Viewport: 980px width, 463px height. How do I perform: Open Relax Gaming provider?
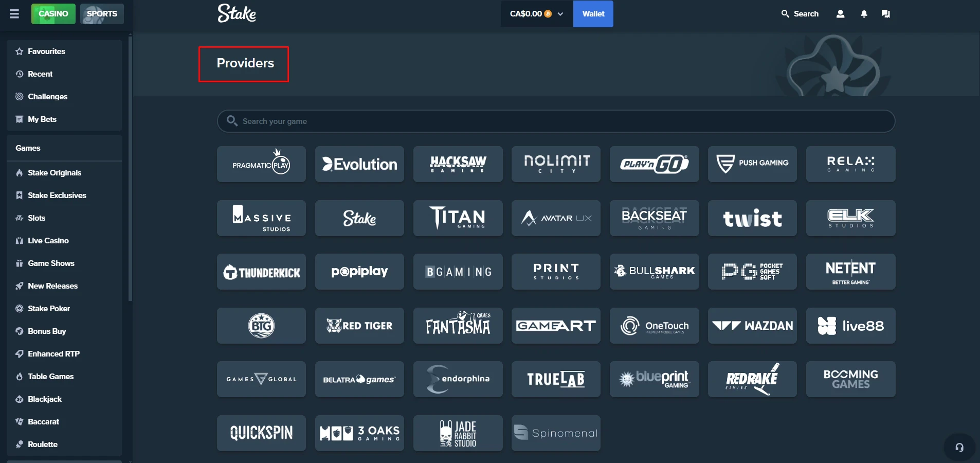850,164
